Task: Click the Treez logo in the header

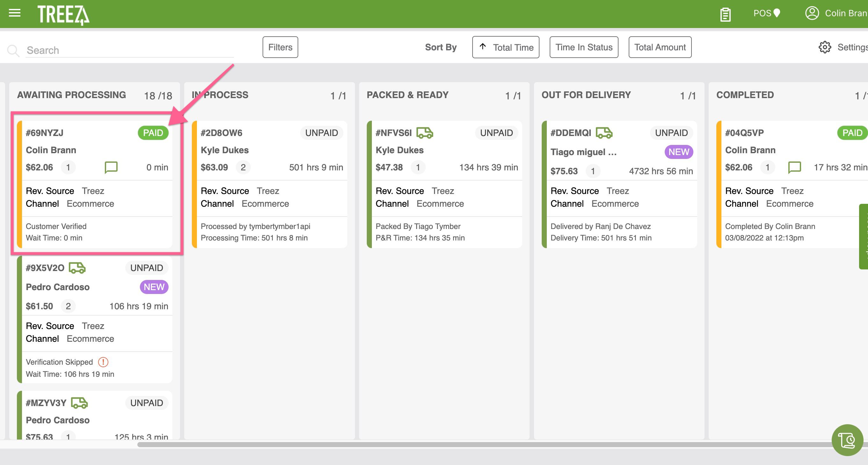Action: click(63, 14)
